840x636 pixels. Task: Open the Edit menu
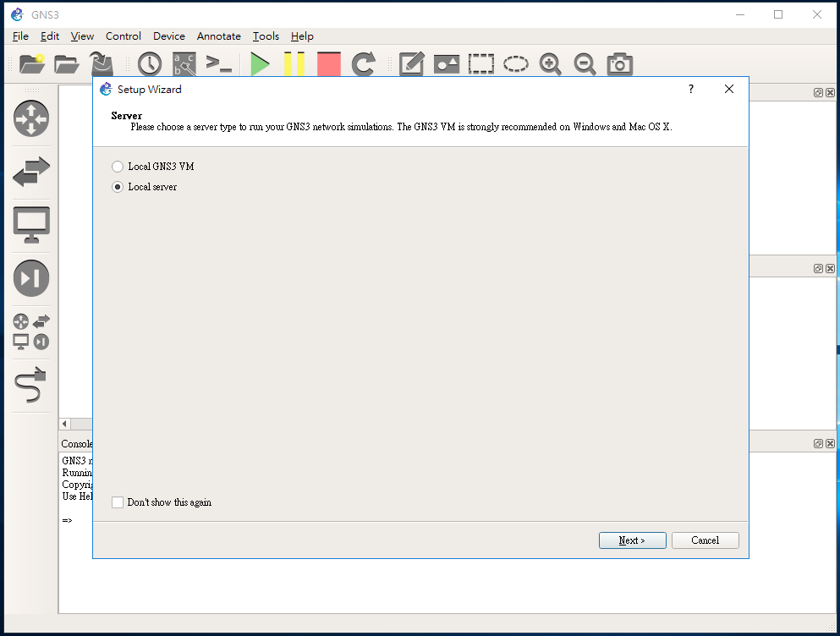[x=50, y=36]
